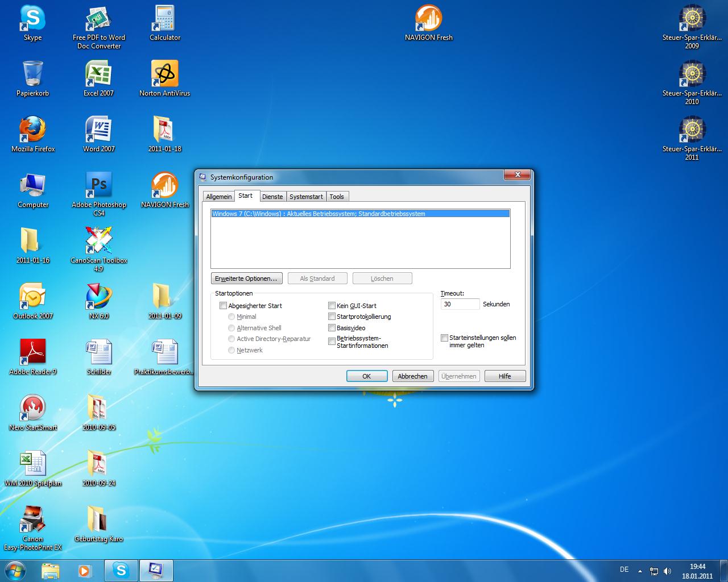This screenshot has width=728, height=582.
Task: Toggle Betriebssystem-Startinformationen checkbox
Action: (x=332, y=342)
